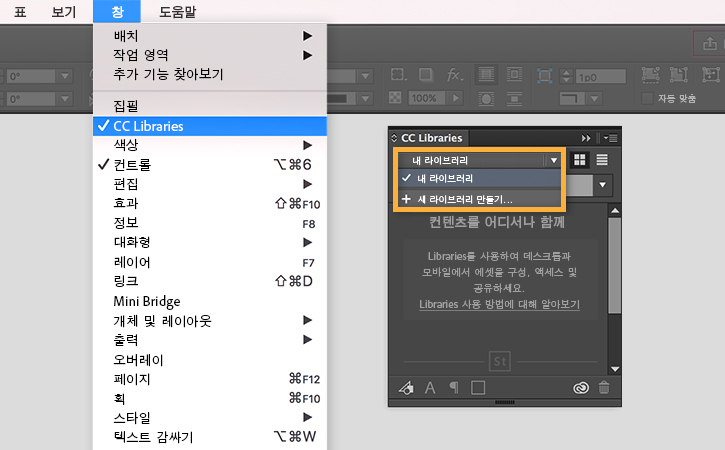This screenshot has height=450, width=725.
Task: Open the Libraries 사용 방법에 대해 알아보기 link
Action: click(x=499, y=304)
